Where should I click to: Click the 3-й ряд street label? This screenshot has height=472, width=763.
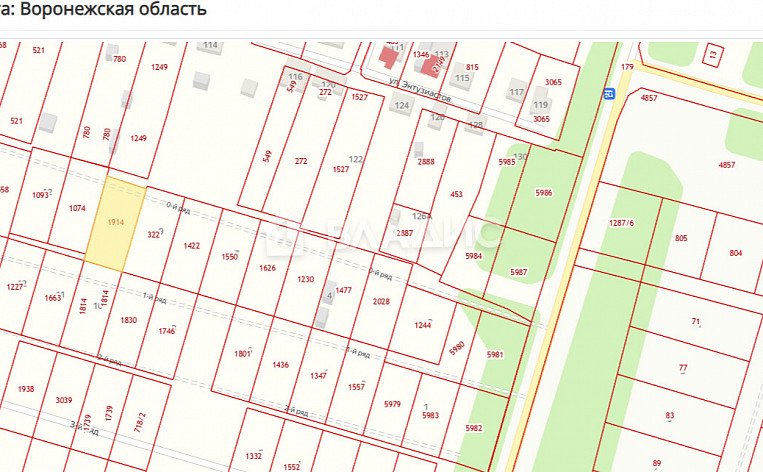point(85,428)
